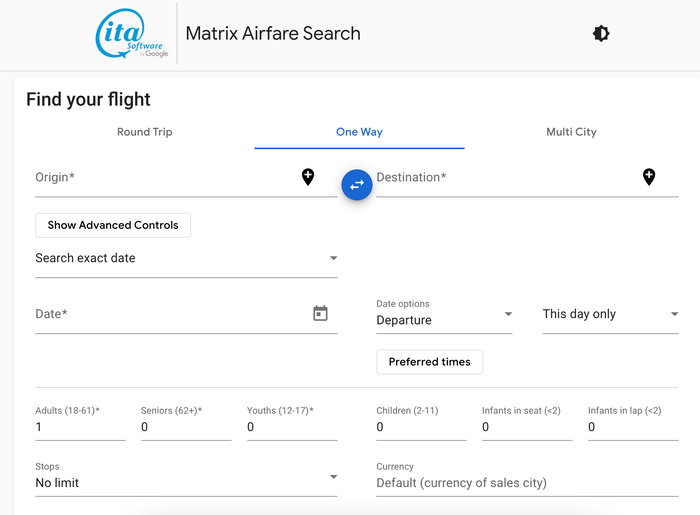Click the Currency input field
This screenshot has width=700, height=515.
coord(527,478)
